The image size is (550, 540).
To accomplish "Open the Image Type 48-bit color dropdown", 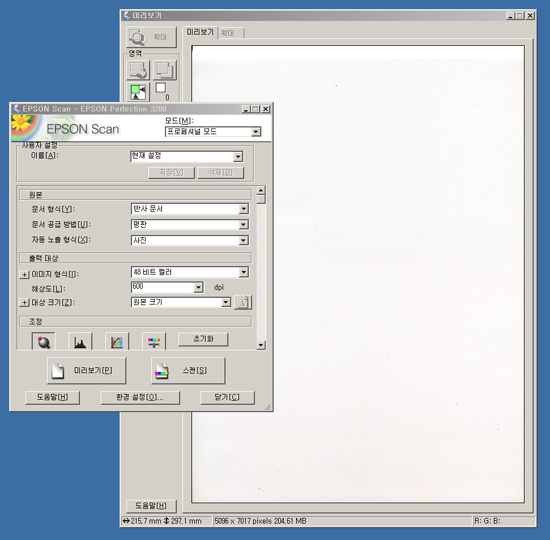I will [243, 272].
